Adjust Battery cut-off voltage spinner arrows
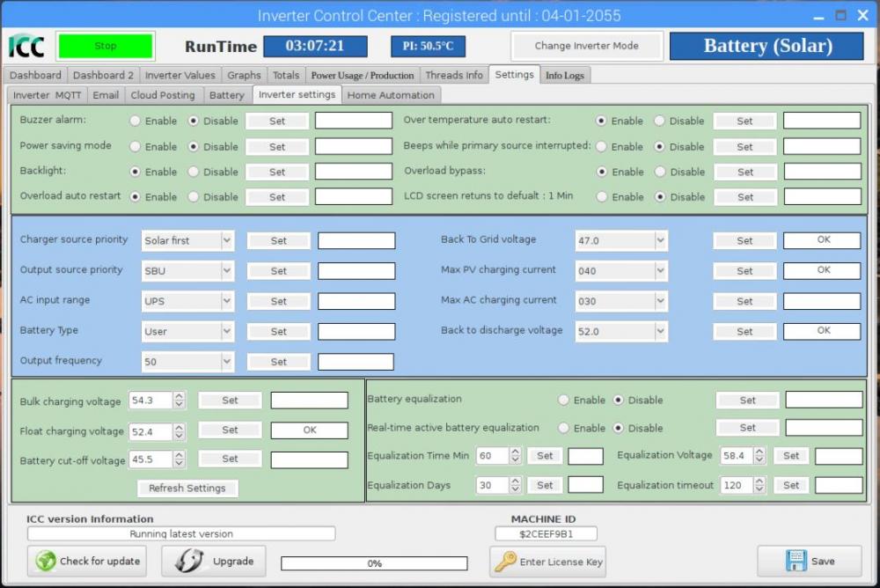 pyautogui.click(x=179, y=459)
